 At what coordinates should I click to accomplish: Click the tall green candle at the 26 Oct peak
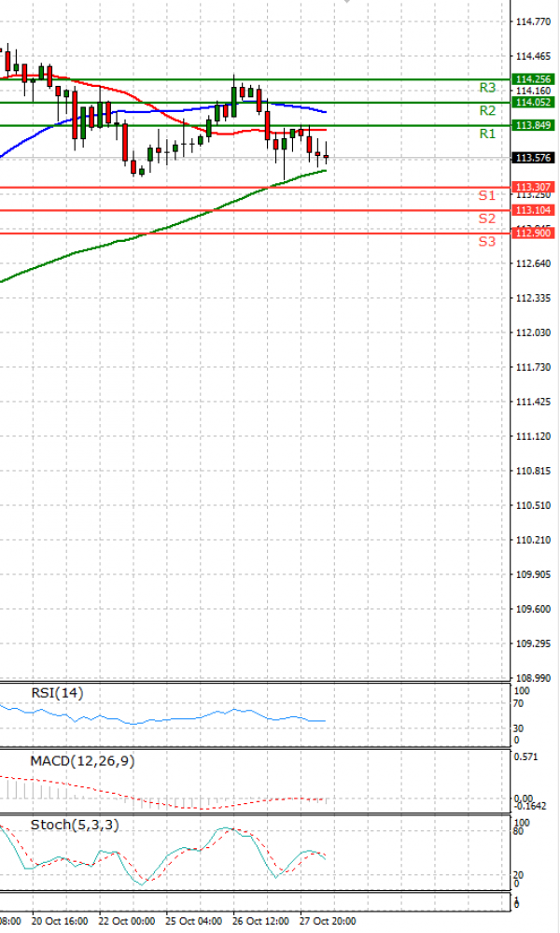coord(233,101)
